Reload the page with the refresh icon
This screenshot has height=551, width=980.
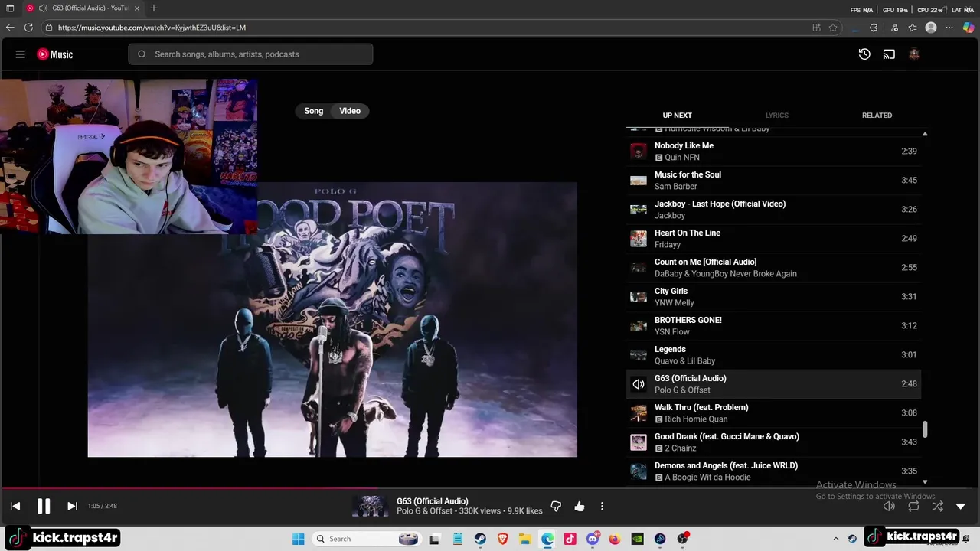click(28, 28)
